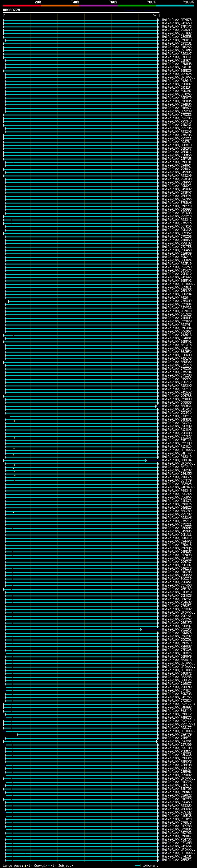
Task: Select the UniRef100_B4FT47 label
Action: pyautogui.click(x=177, y=453)
